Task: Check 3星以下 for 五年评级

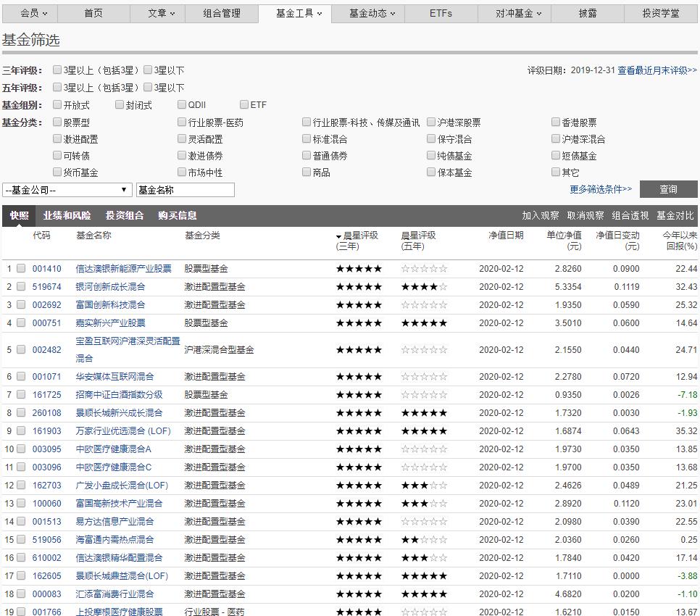Action: (148, 86)
